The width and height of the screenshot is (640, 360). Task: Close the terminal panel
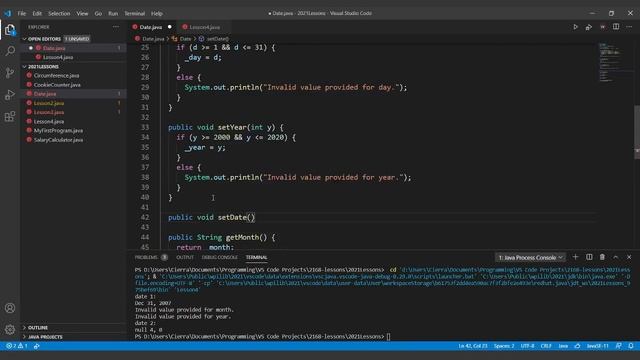(629, 257)
